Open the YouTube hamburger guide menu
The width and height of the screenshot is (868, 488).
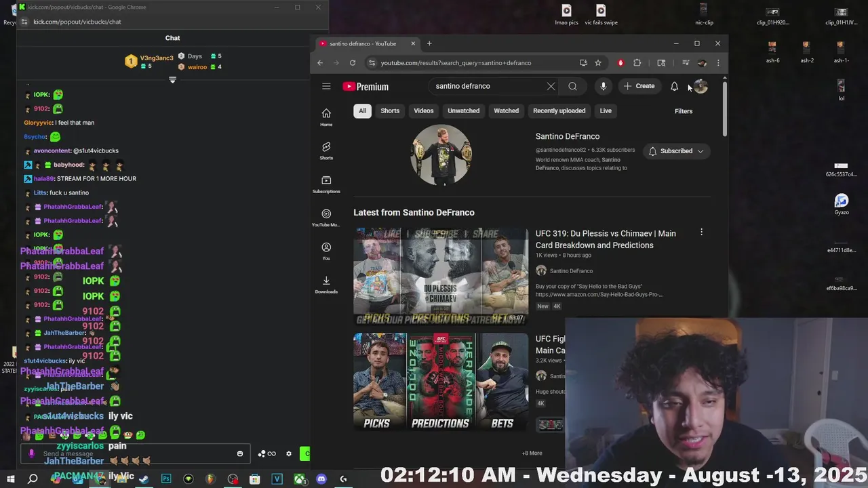point(326,86)
